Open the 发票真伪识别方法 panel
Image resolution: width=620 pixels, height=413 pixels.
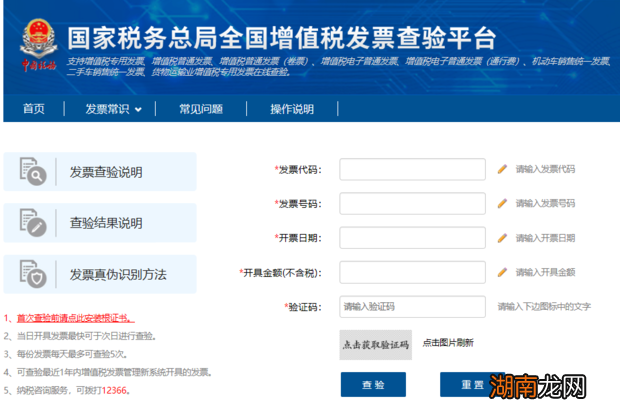tap(100, 274)
